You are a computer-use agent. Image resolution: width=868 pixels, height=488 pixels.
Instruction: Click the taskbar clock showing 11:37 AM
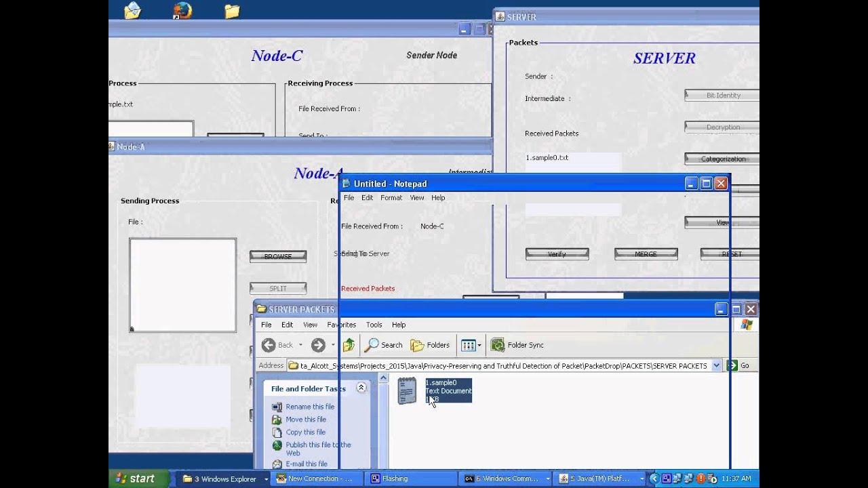coord(736,479)
